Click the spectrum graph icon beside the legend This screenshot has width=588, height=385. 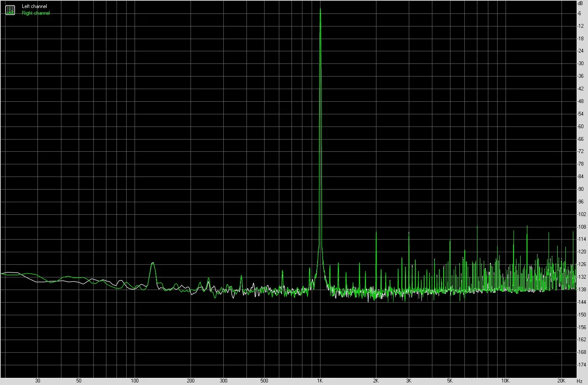pos(10,10)
